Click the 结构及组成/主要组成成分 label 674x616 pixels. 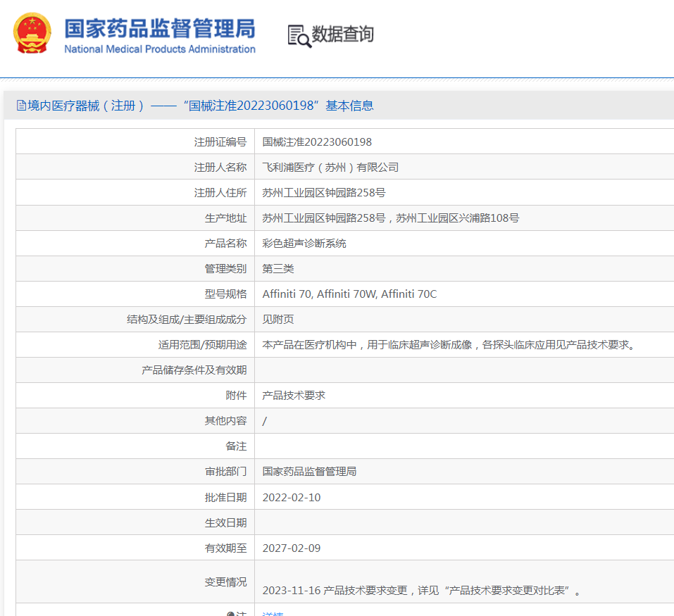pyautogui.click(x=187, y=320)
